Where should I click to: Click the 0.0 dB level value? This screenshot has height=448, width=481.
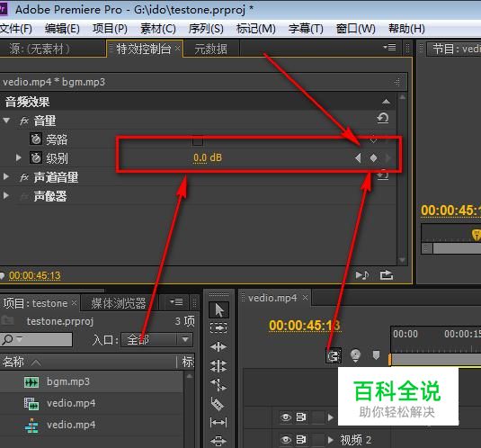point(208,157)
